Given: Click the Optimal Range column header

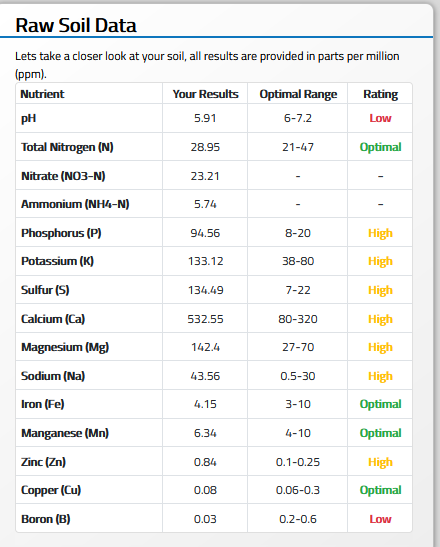Looking at the screenshot, I should [x=298, y=94].
